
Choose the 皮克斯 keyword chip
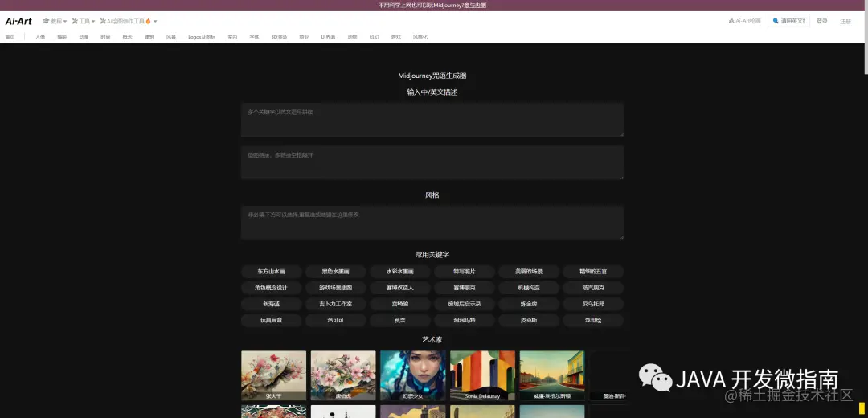(x=529, y=320)
